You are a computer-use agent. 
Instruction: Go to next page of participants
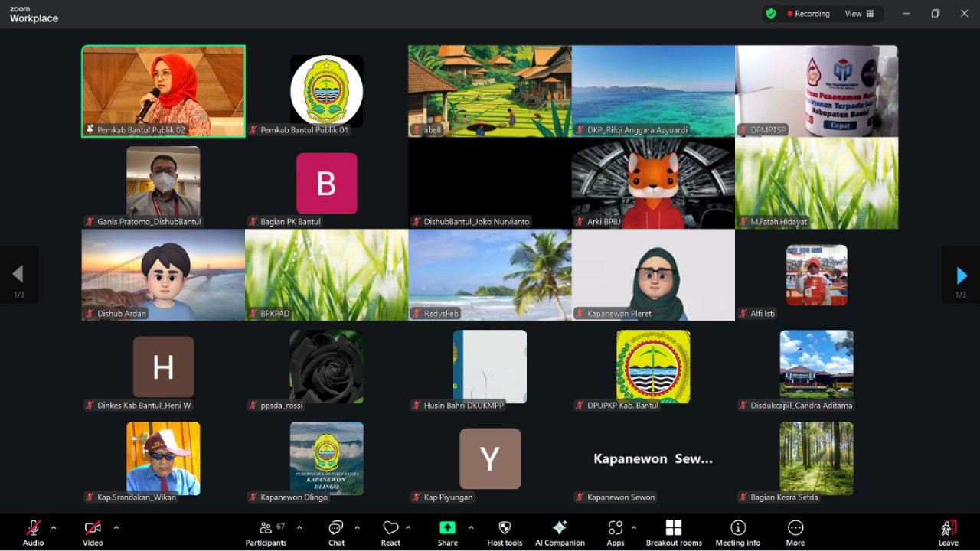(x=962, y=275)
